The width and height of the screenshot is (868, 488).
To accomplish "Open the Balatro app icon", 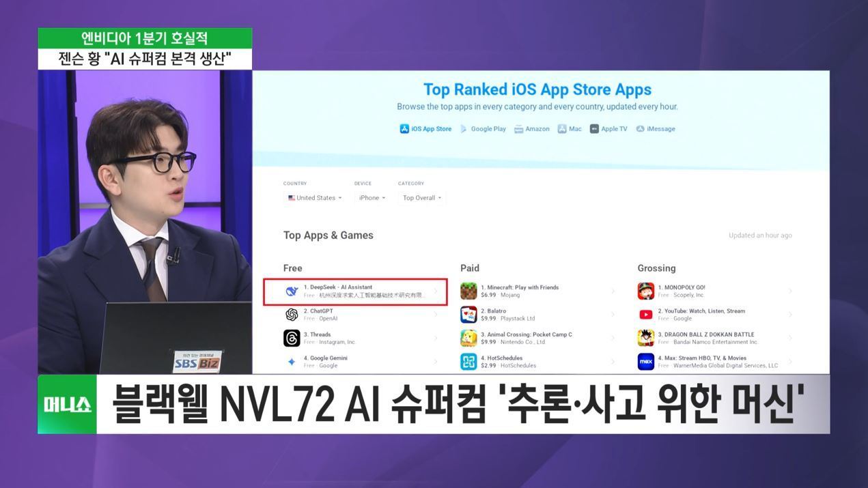I will (468, 315).
